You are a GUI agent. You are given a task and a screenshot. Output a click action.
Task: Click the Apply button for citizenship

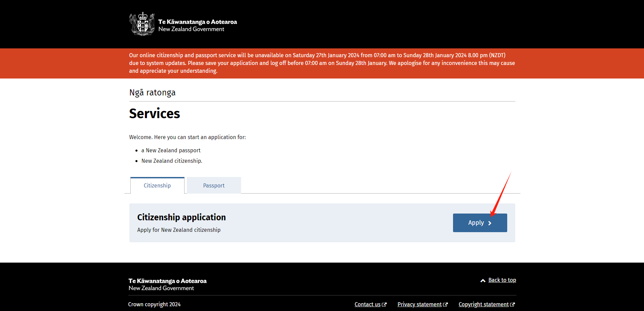(480, 223)
